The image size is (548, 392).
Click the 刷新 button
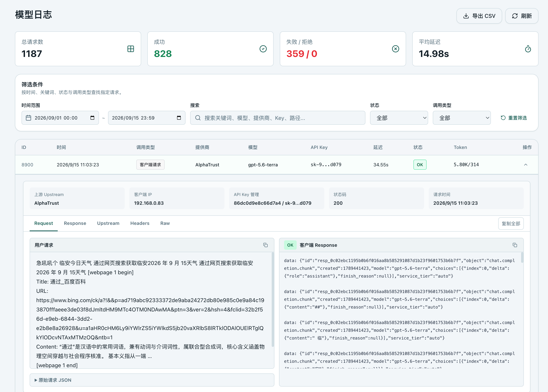522,16
